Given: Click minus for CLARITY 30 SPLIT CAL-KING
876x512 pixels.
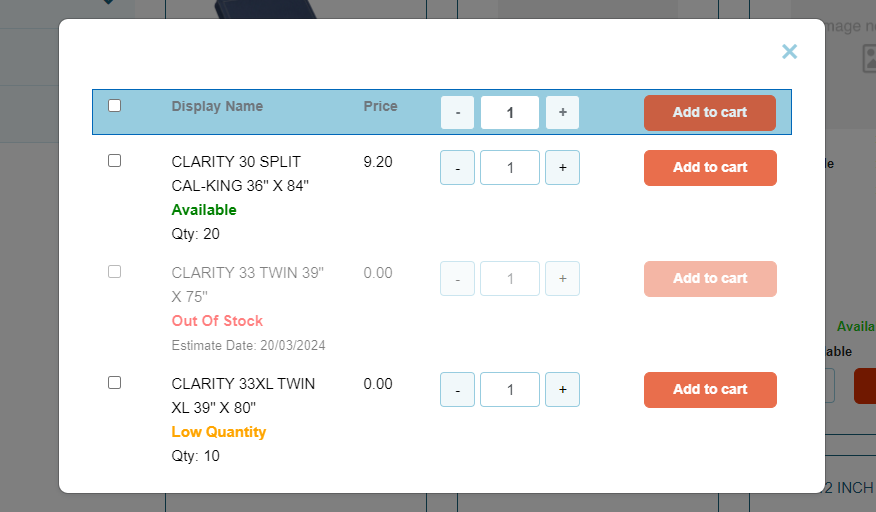Looking at the screenshot, I should click(x=458, y=168).
